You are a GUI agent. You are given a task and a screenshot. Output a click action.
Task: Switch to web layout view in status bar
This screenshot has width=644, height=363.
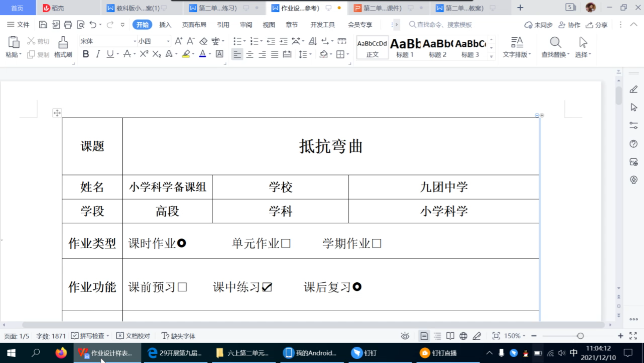point(463,336)
